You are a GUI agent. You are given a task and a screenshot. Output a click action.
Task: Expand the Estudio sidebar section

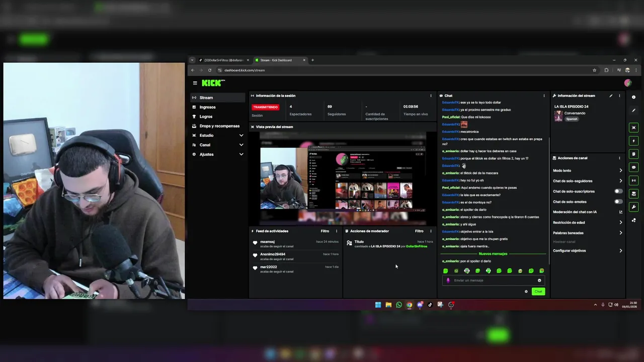coord(217,135)
